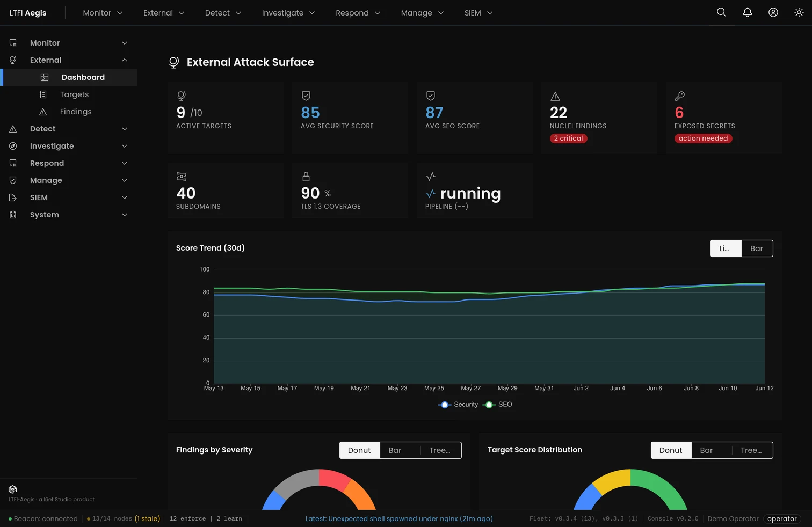This screenshot has height=527, width=812.
Task: Expand the Investigate sidebar section chevron
Action: [x=125, y=146]
